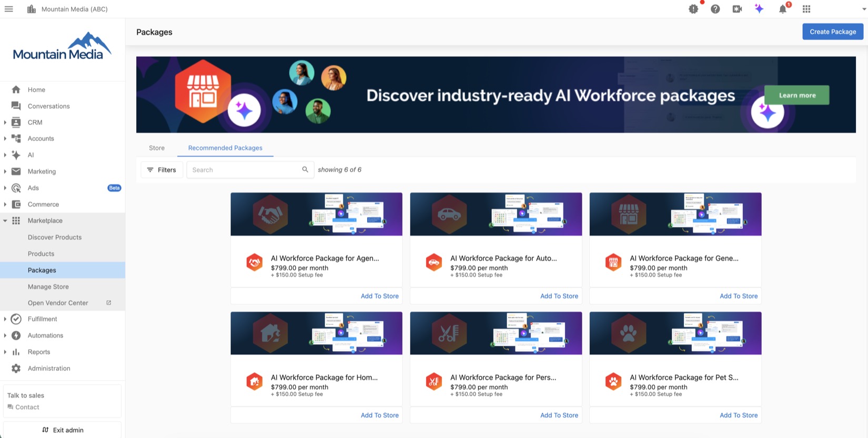Click the Mountain Media logo
The height and width of the screenshot is (438, 868).
pyautogui.click(x=62, y=46)
